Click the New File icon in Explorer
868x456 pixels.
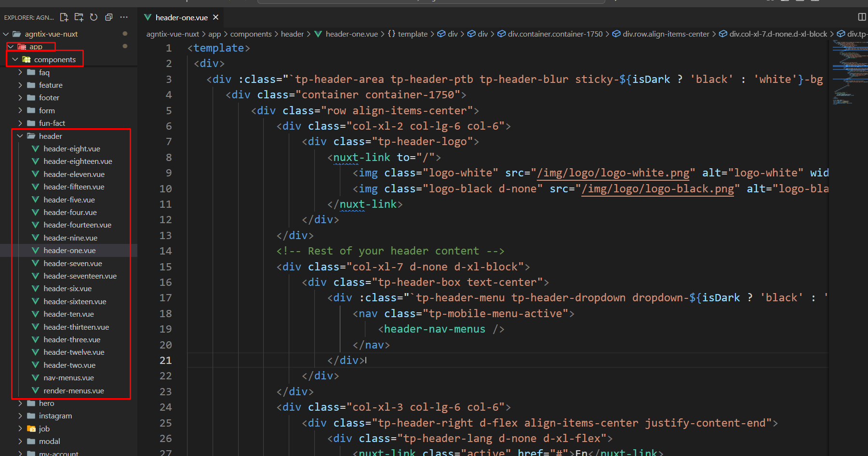64,17
